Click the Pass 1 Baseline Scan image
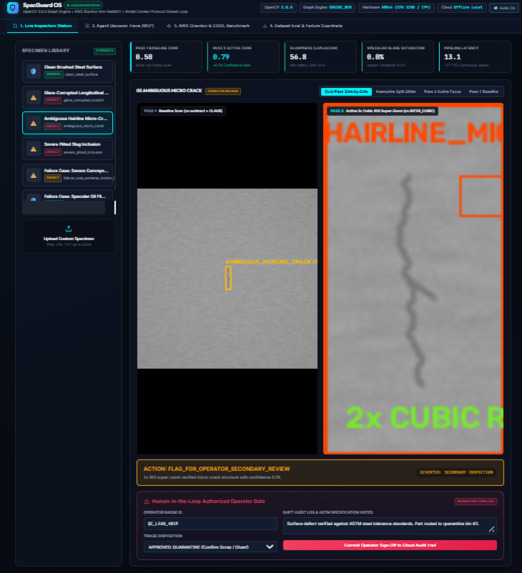 [227, 278]
